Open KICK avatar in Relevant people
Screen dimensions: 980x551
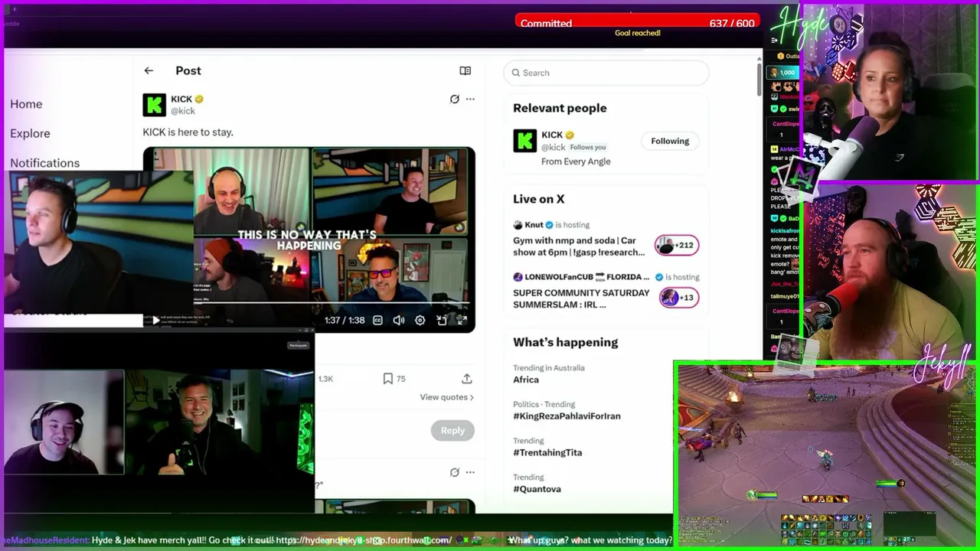click(524, 141)
